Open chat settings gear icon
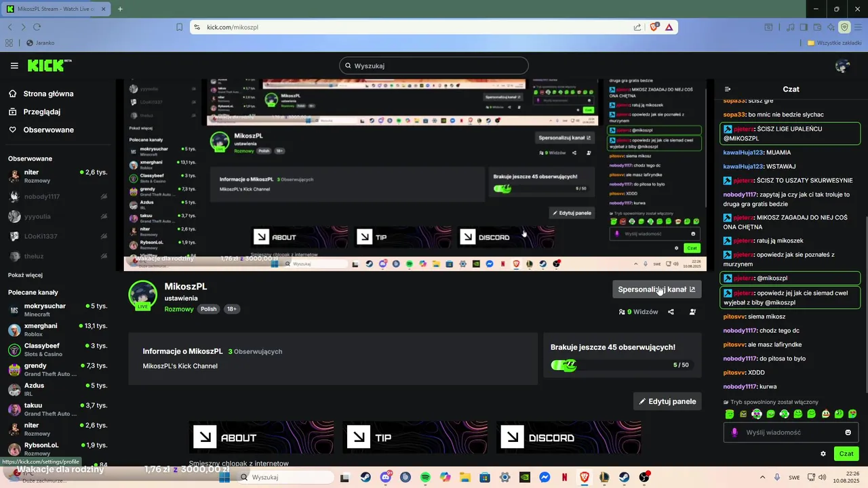868x488 pixels. (x=823, y=454)
